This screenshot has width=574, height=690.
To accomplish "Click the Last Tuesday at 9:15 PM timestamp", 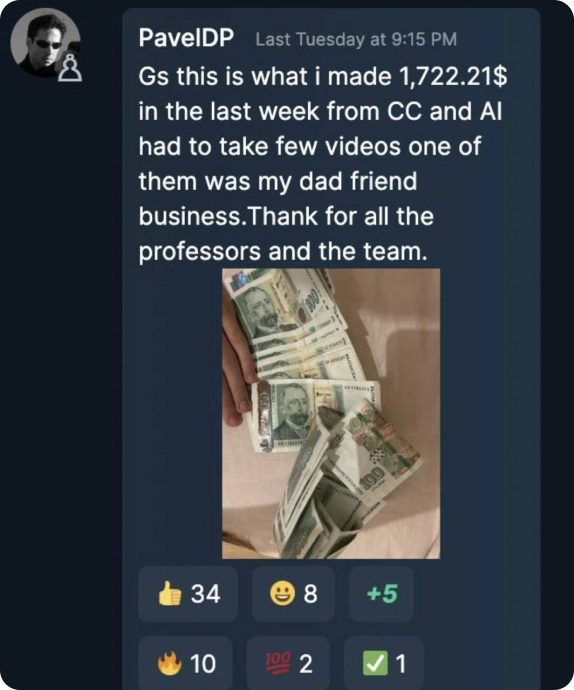I will pyautogui.click(x=356, y=40).
